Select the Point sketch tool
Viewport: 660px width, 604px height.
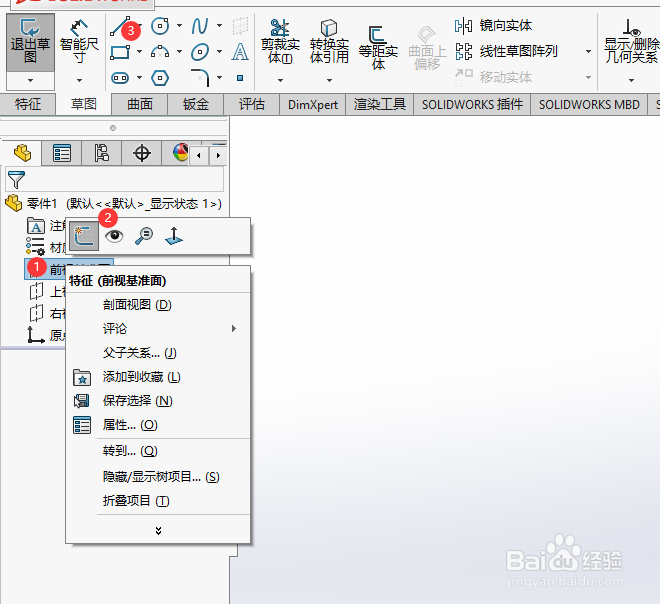click(x=240, y=78)
